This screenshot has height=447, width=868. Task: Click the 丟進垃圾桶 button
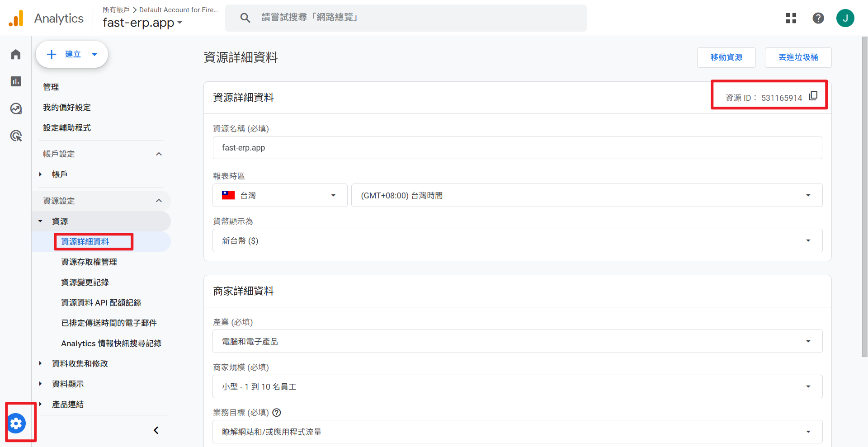[x=798, y=57]
